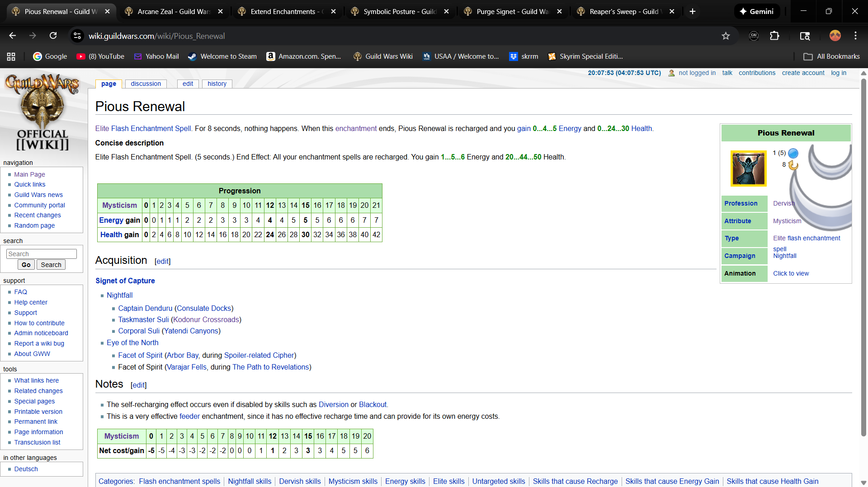Open the Chrome three-dot menu
The image size is (868, 487).
[855, 36]
